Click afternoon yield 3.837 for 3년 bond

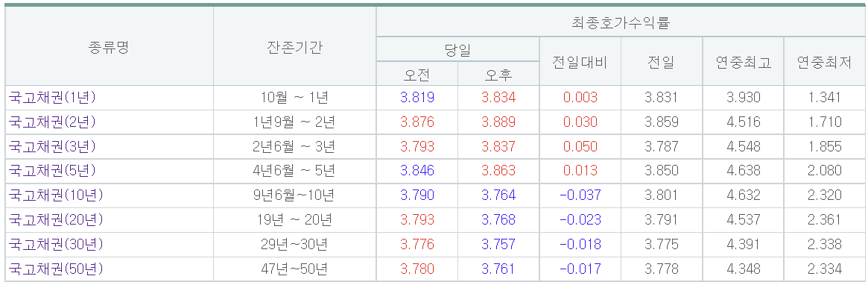click(498, 146)
